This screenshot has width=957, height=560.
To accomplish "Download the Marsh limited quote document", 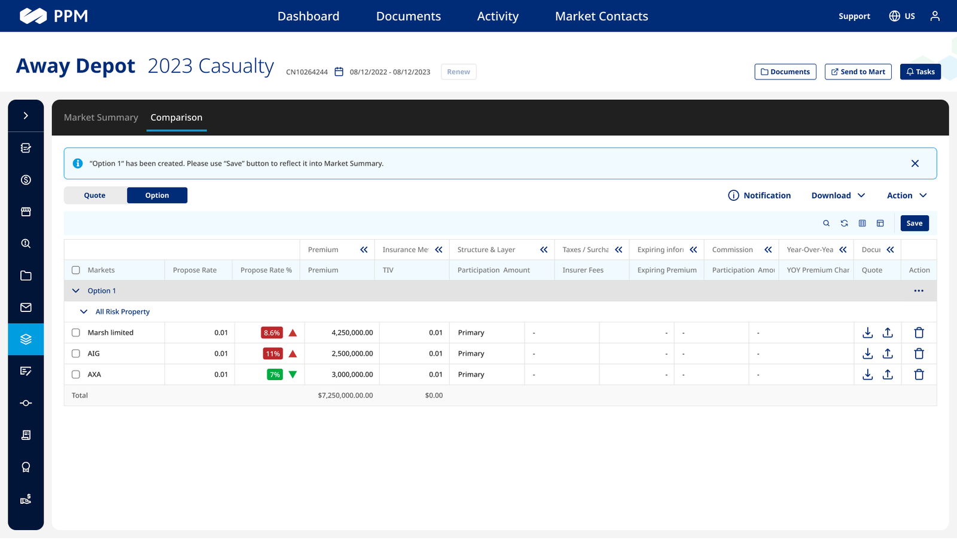I will [x=868, y=333].
